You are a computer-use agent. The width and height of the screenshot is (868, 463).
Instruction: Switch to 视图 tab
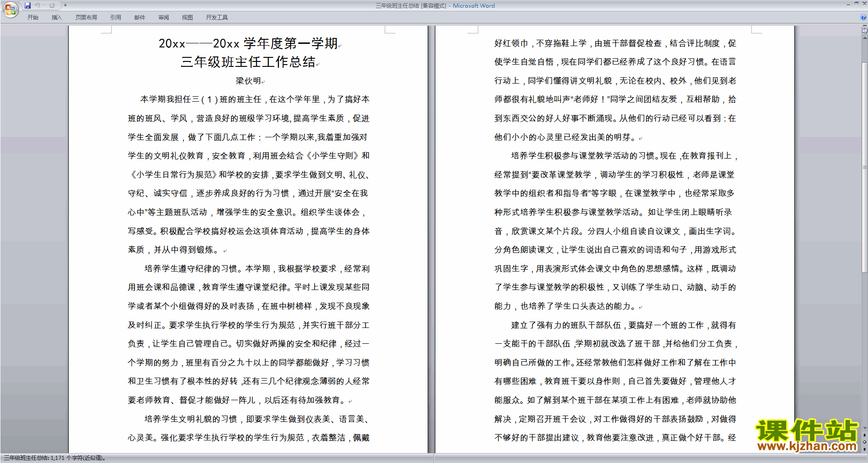click(188, 18)
